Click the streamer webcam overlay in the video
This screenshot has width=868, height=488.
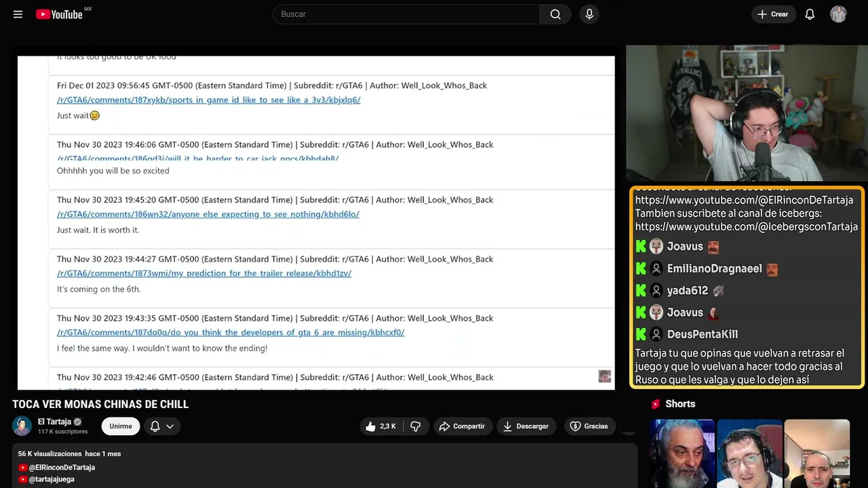747,113
